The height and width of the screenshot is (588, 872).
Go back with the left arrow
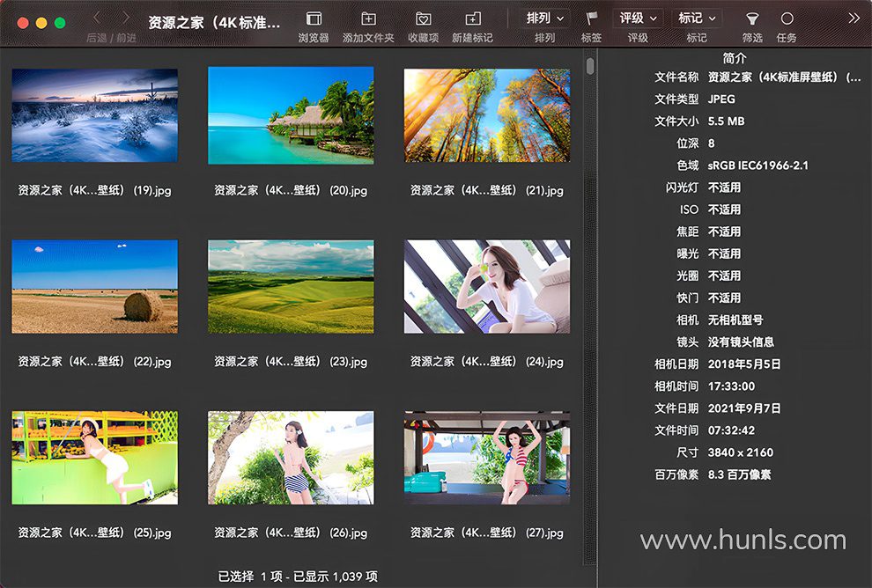coord(96,18)
